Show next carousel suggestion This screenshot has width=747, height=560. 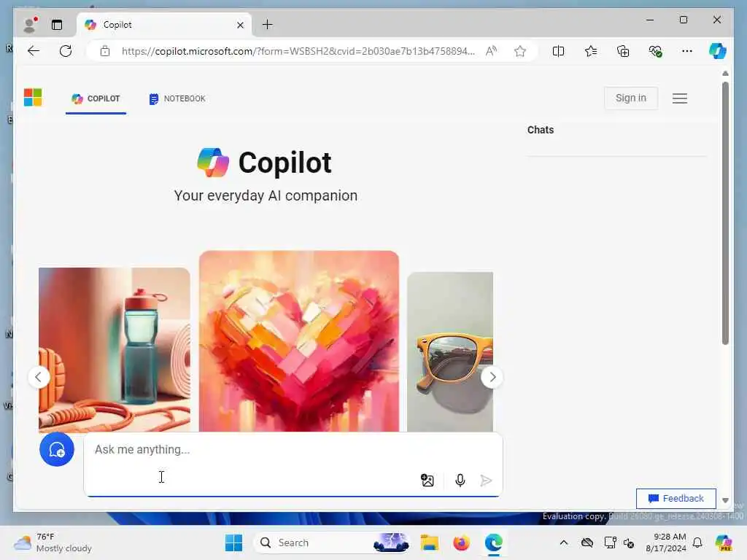point(492,378)
